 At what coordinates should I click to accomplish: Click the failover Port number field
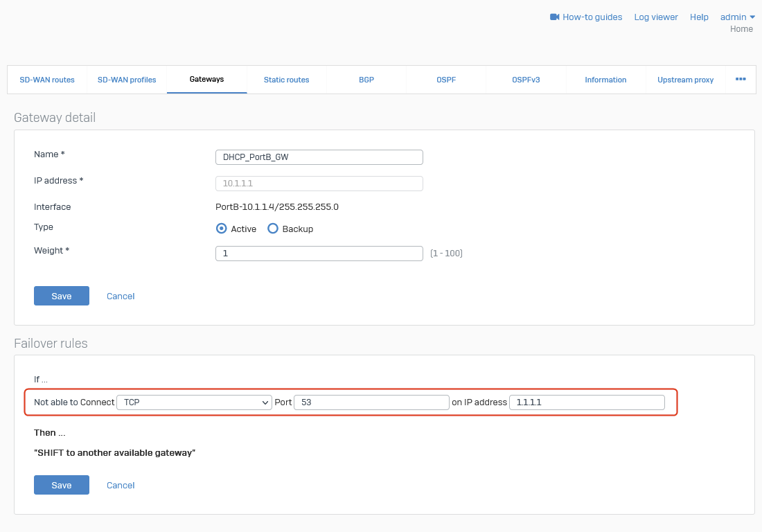pyautogui.click(x=371, y=402)
